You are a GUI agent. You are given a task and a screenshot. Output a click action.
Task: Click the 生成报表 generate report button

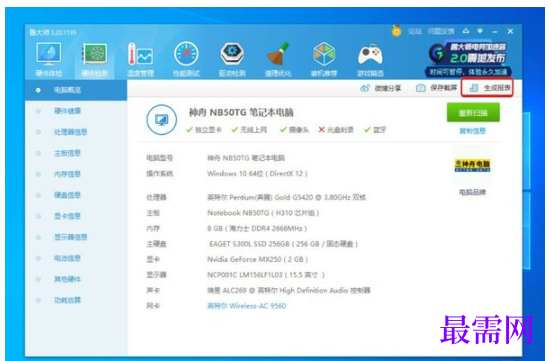(x=487, y=88)
